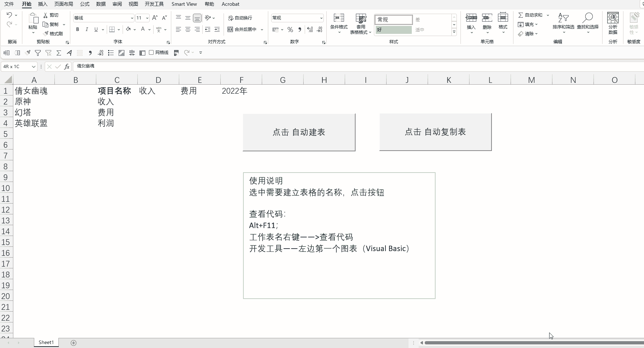Switch to the 页面布局 ribbon tab
Viewport: 644px width, 348px height.
click(x=63, y=4)
